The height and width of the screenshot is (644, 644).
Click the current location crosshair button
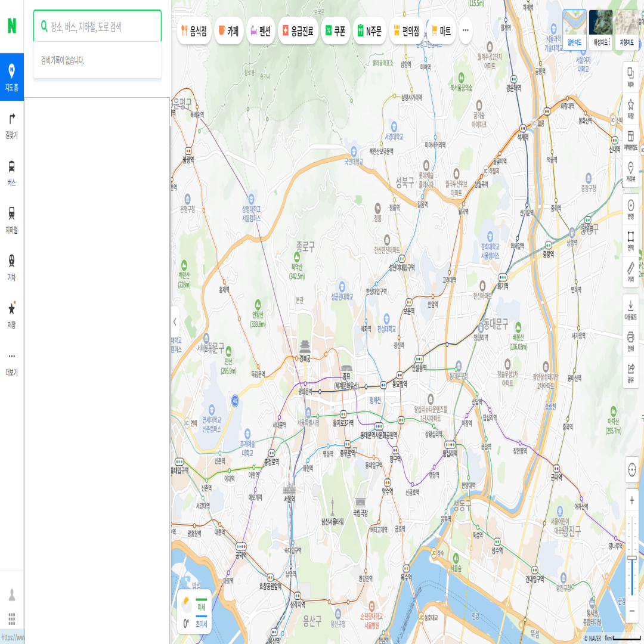631,469
